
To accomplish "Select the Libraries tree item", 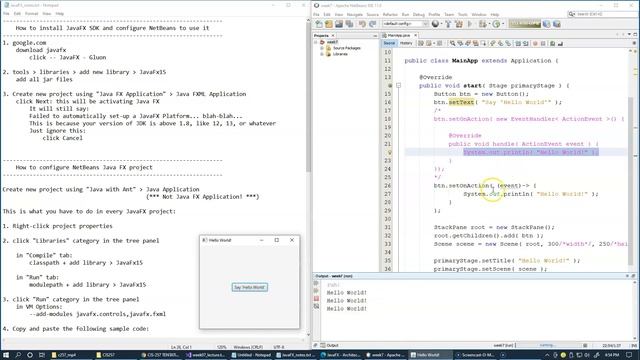I will click(x=340, y=54).
